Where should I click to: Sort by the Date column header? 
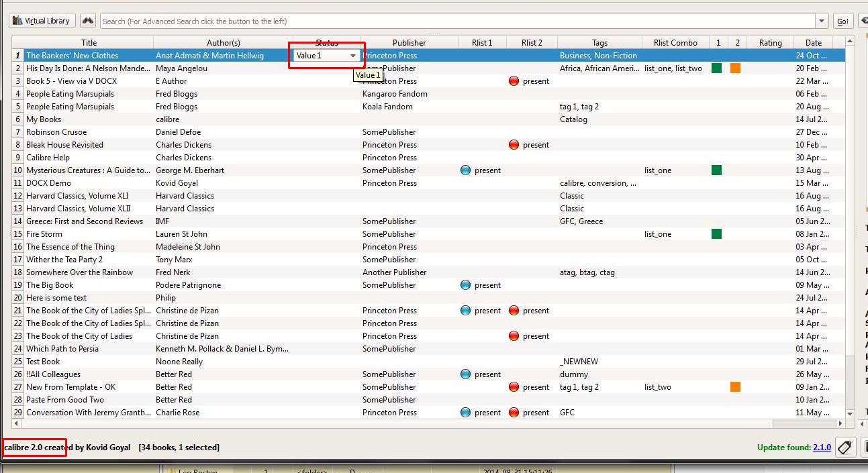point(814,43)
